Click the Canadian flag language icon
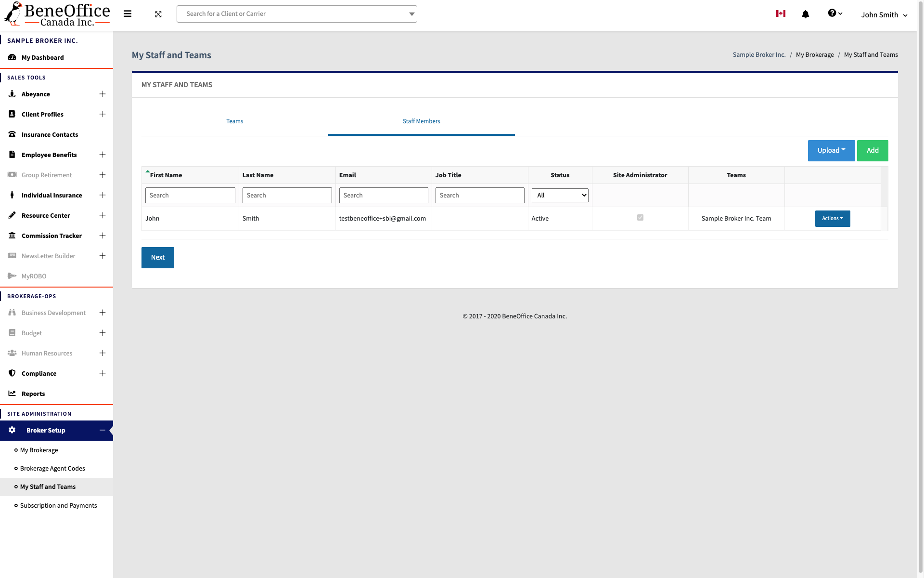 pyautogui.click(x=781, y=13)
